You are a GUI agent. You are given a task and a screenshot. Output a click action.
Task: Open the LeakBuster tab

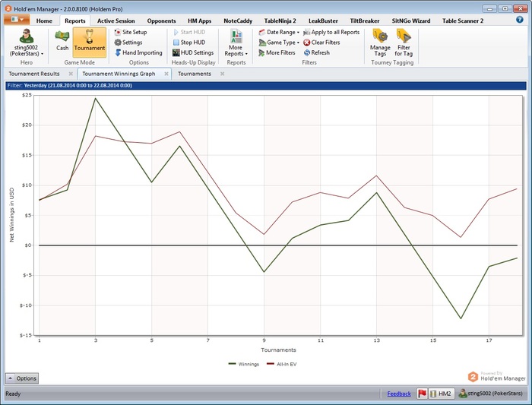tap(323, 21)
